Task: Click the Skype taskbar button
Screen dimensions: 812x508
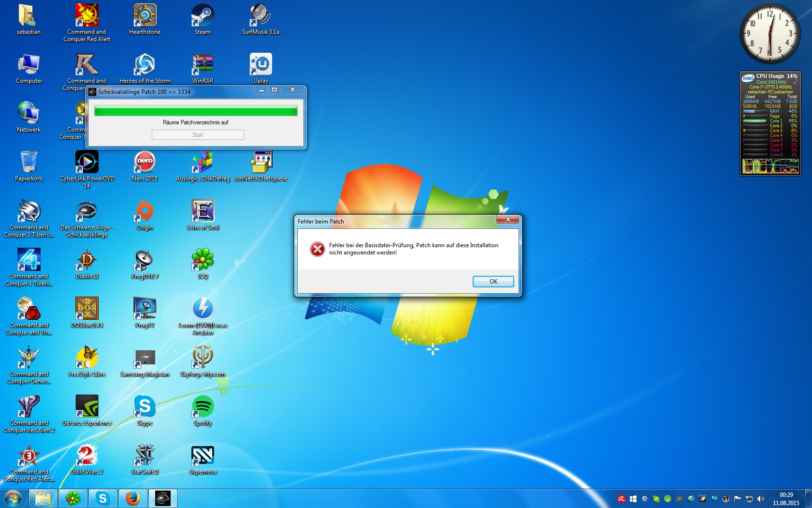Action: pos(102,498)
